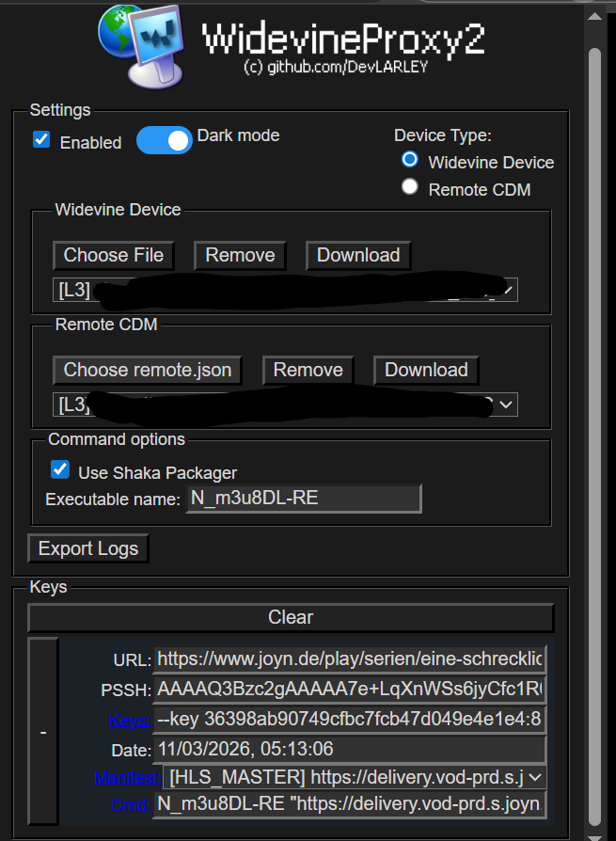This screenshot has height=841, width=616.
Task: Click the Choose remote.json button
Action: tap(148, 370)
